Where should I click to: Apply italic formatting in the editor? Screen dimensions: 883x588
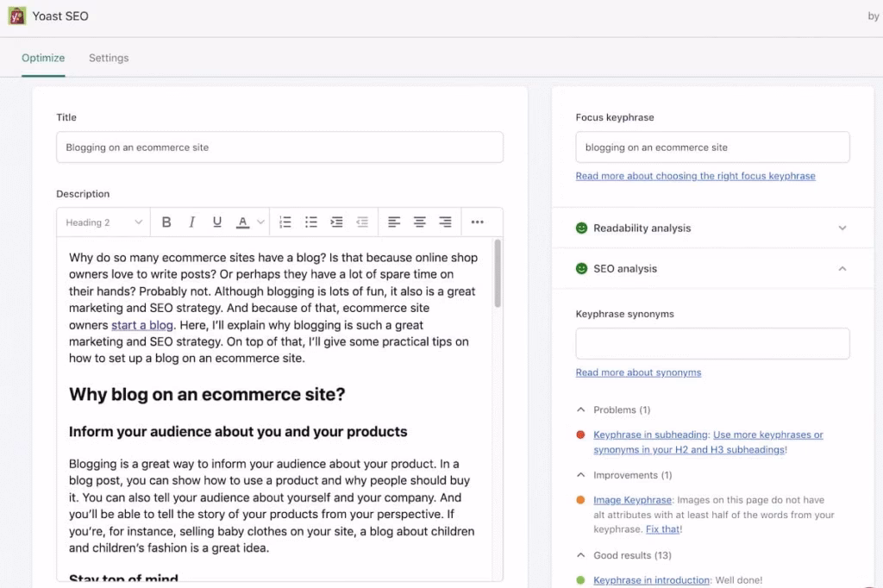[191, 222]
